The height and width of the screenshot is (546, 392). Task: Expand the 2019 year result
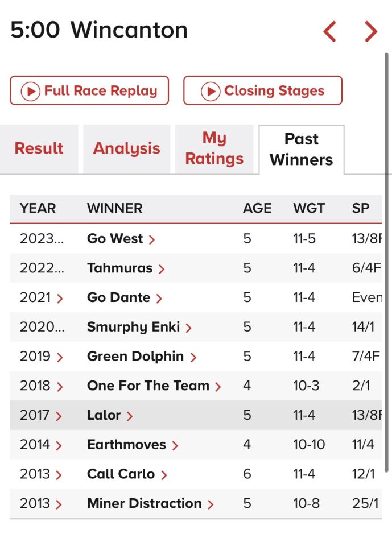[60, 357]
